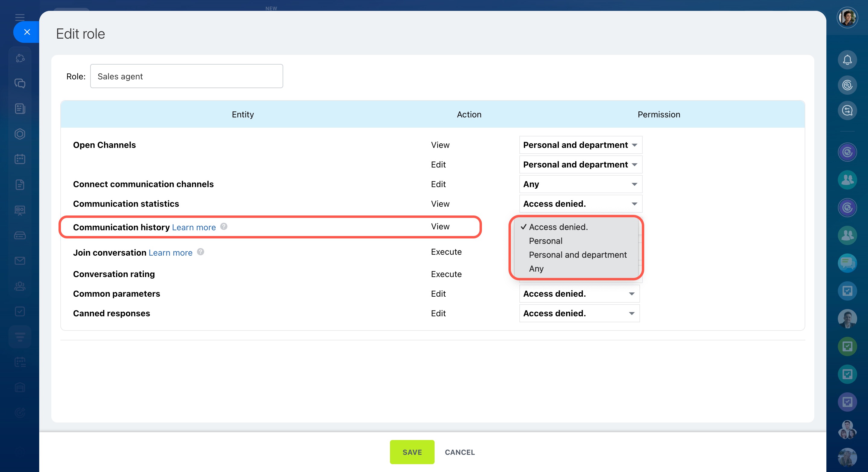Open the mail envelope icon in left sidebar
868x472 pixels.
pyautogui.click(x=20, y=261)
